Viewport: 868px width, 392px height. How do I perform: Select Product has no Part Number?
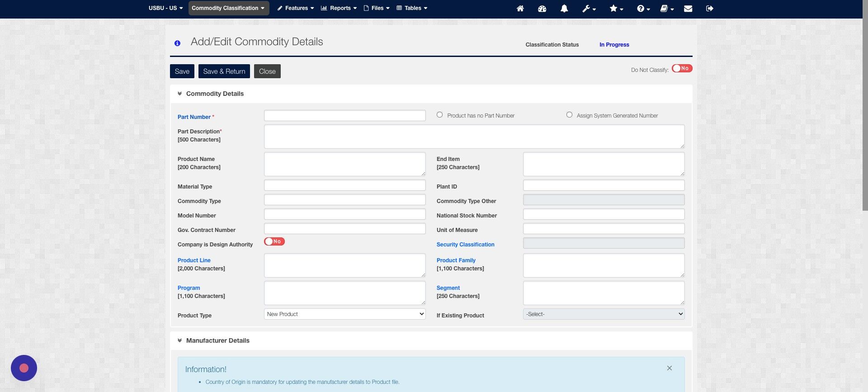coord(439,115)
